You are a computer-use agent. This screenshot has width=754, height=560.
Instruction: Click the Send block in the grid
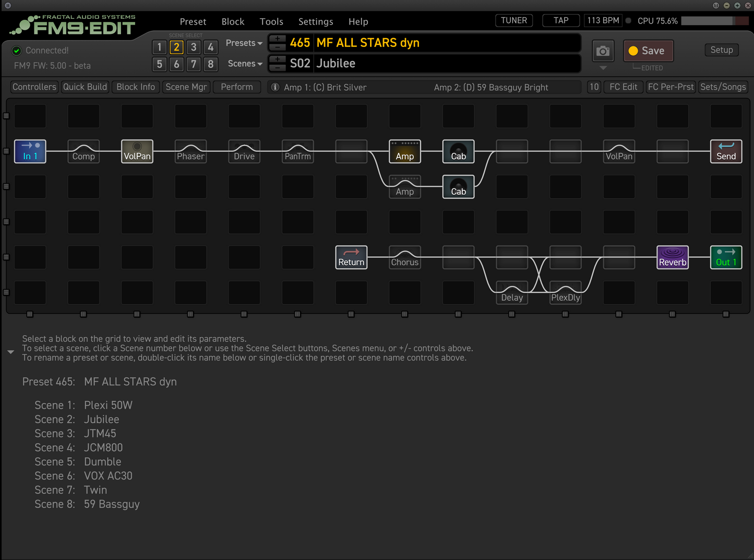[726, 151]
